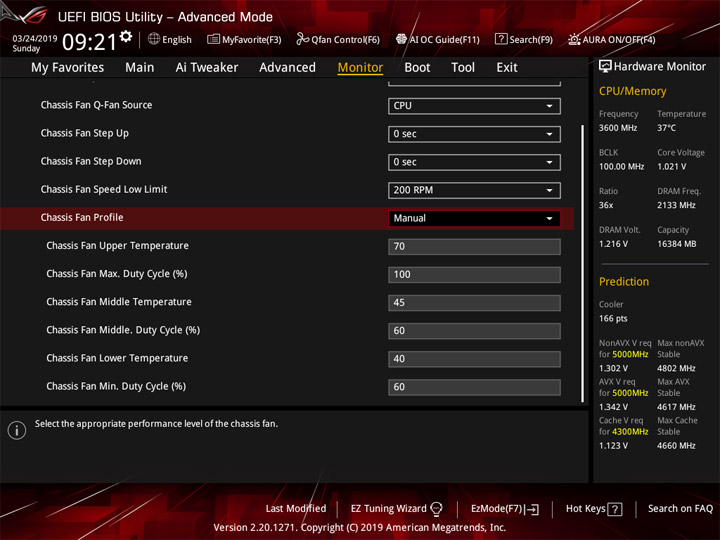Toggle AURA ON/OFF(F4)
Viewport: 720px width, 540px height.
click(612, 39)
